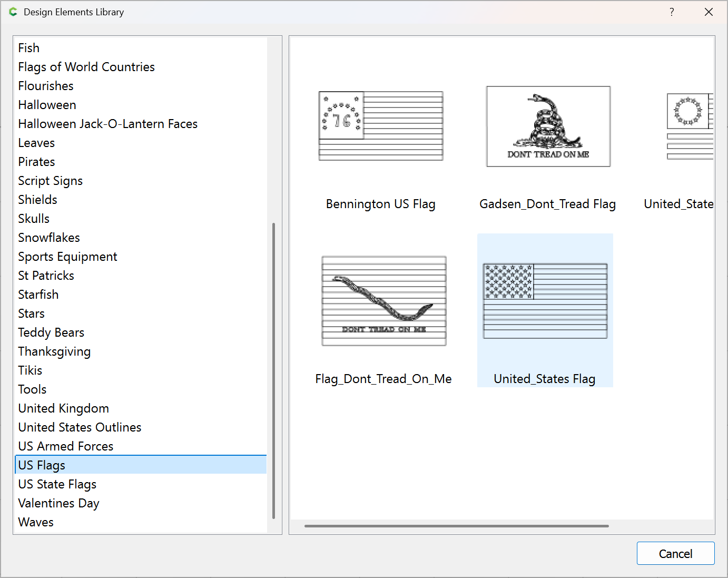Open United States Outlines list item
728x578 pixels.
point(80,427)
